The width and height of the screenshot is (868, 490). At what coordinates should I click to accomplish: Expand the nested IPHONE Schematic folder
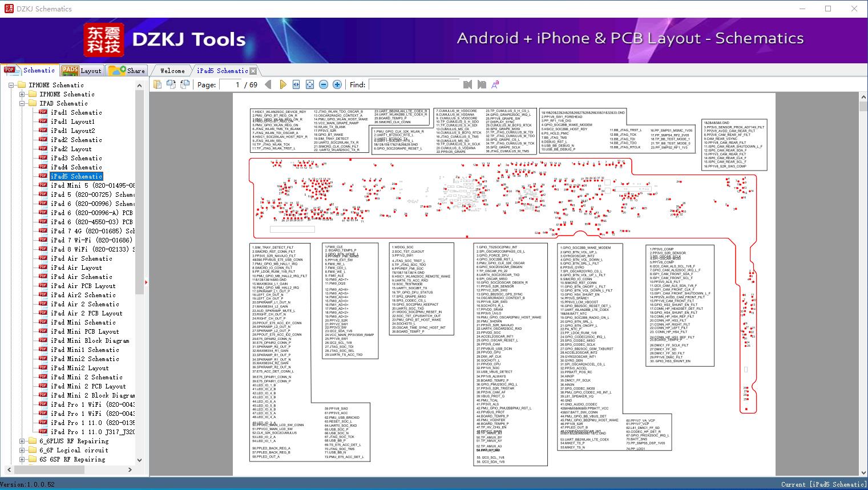(x=22, y=94)
